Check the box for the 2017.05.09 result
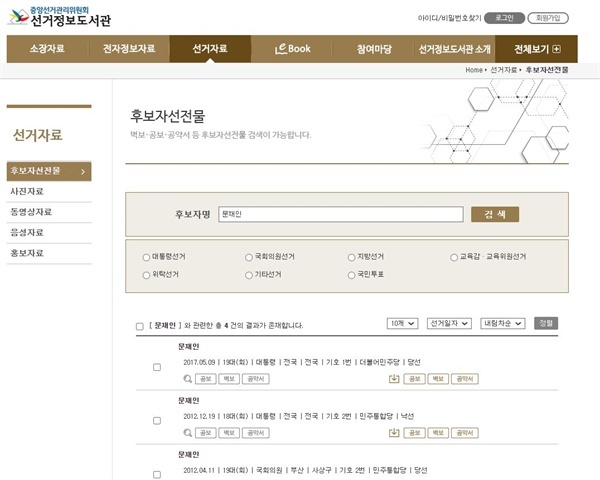The width and height of the screenshot is (600, 480). pyautogui.click(x=156, y=367)
